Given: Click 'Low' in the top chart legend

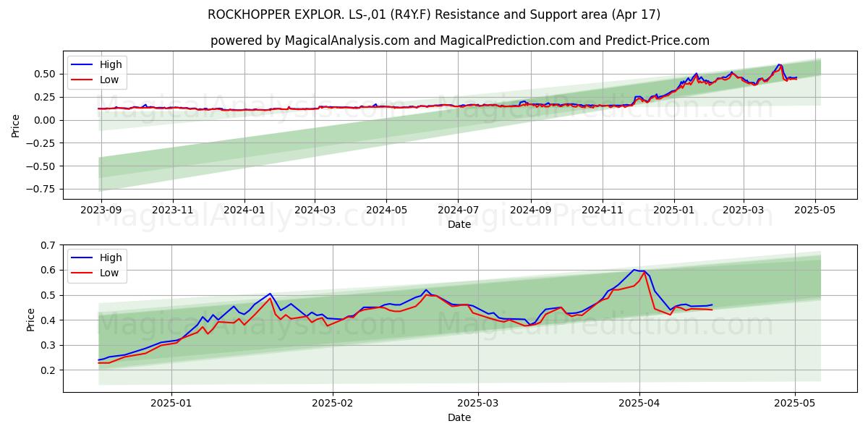Looking at the screenshot, I should click(x=109, y=80).
